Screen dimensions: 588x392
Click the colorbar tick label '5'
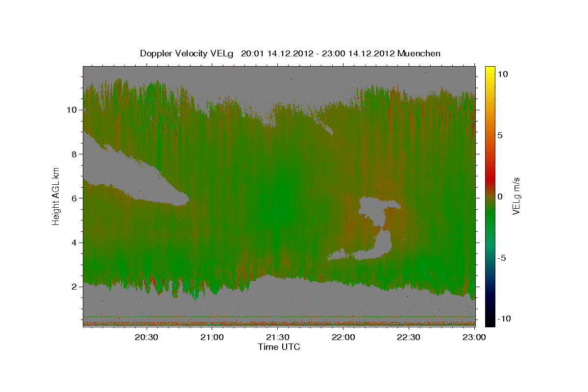(x=500, y=135)
